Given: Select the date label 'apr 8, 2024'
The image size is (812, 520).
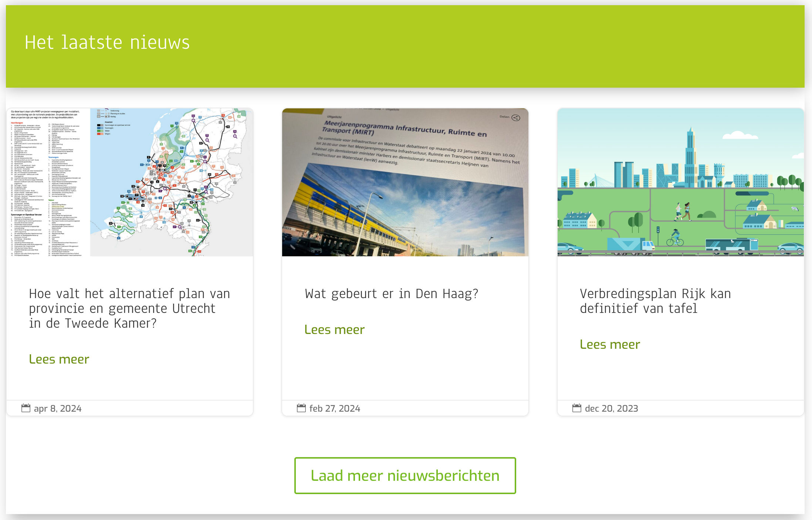Looking at the screenshot, I should pyautogui.click(x=58, y=408).
